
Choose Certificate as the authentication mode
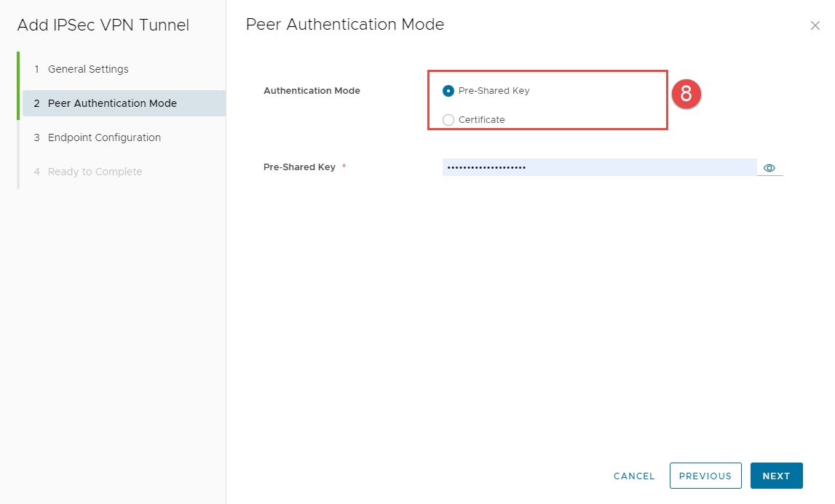(x=448, y=120)
